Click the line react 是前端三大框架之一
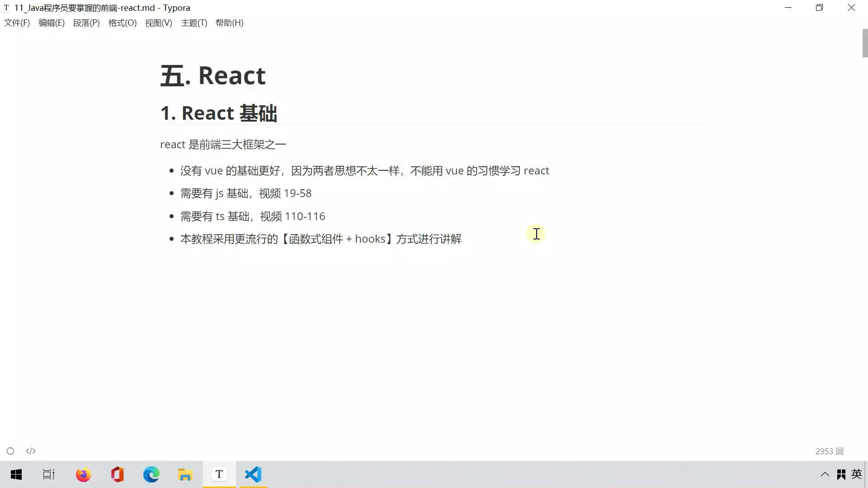The image size is (868, 488). 223,145
